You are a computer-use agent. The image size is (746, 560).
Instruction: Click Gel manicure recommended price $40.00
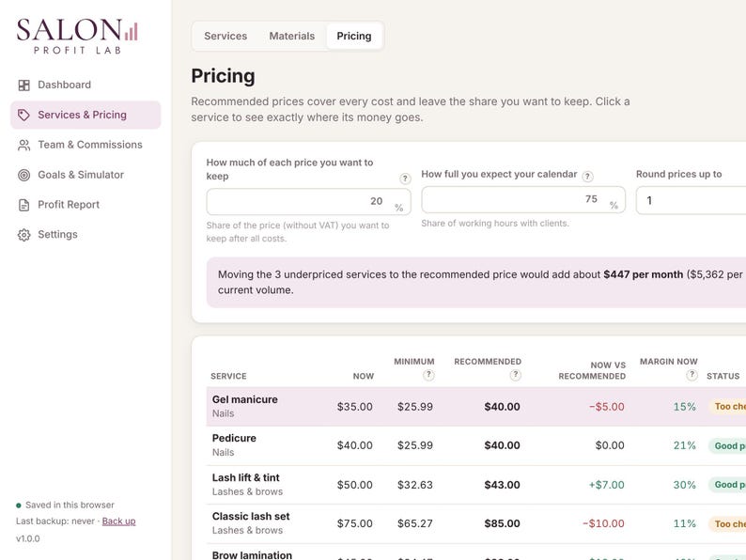pyautogui.click(x=502, y=407)
